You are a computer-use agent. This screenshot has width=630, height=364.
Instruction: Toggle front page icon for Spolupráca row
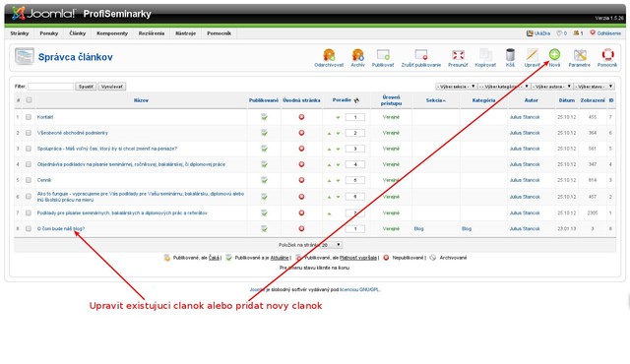point(301,149)
